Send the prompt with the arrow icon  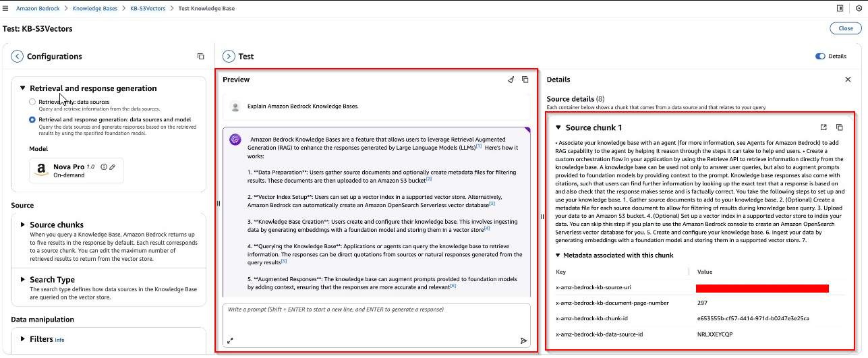(523, 340)
